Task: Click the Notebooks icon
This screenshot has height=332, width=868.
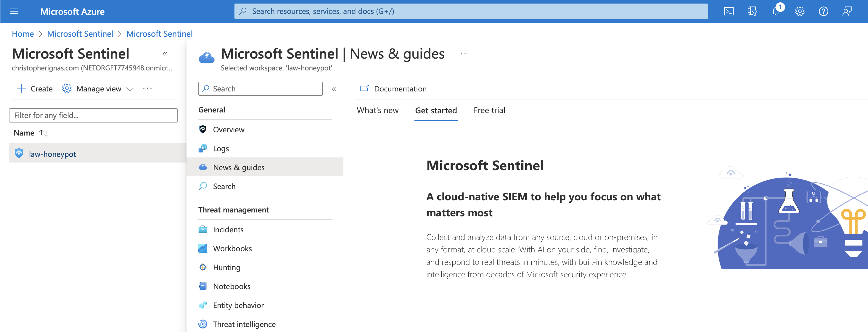Action: (x=202, y=286)
